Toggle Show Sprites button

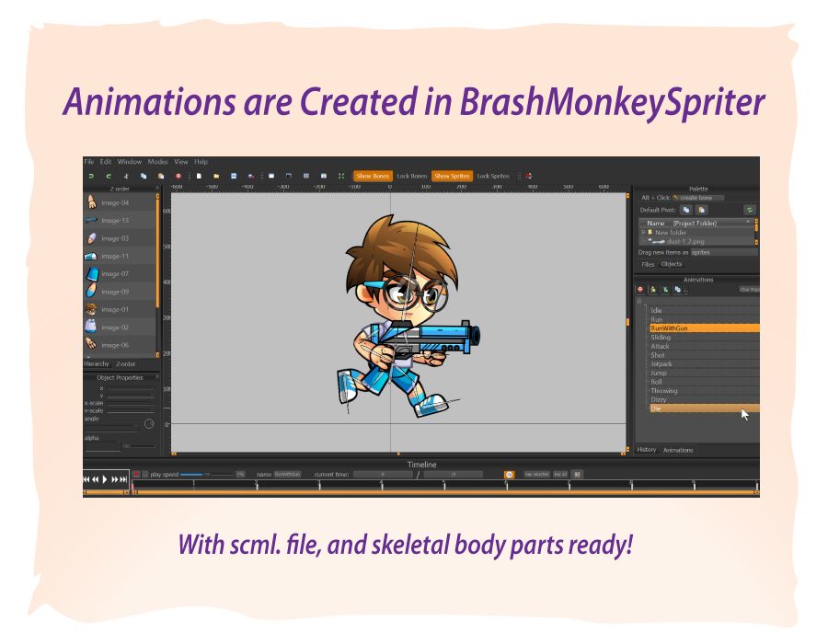tap(452, 177)
